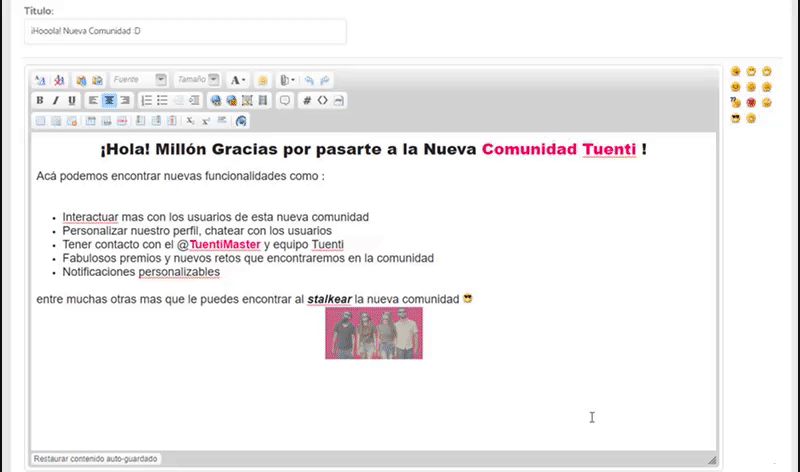This screenshot has width=800, height=472.
Task: Click the insert table icon
Action: (x=40, y=121)
